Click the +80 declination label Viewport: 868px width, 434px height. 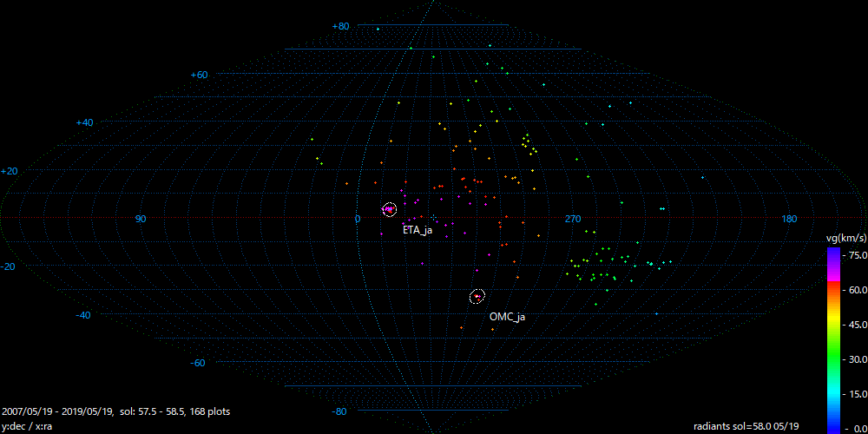pyautogui.click(x=340, y=26)
